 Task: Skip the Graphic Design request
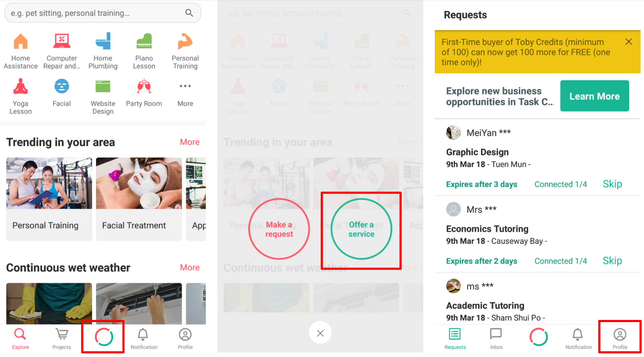612,184
